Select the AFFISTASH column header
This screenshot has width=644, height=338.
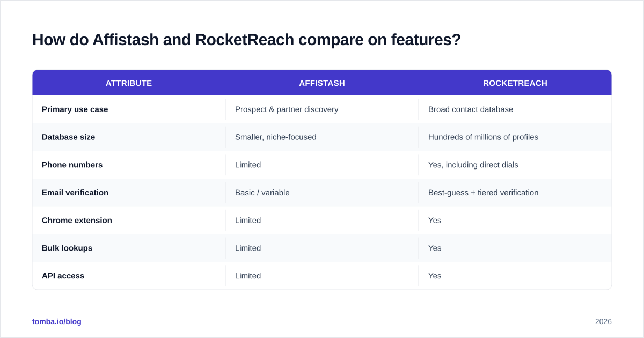(322, 83)
